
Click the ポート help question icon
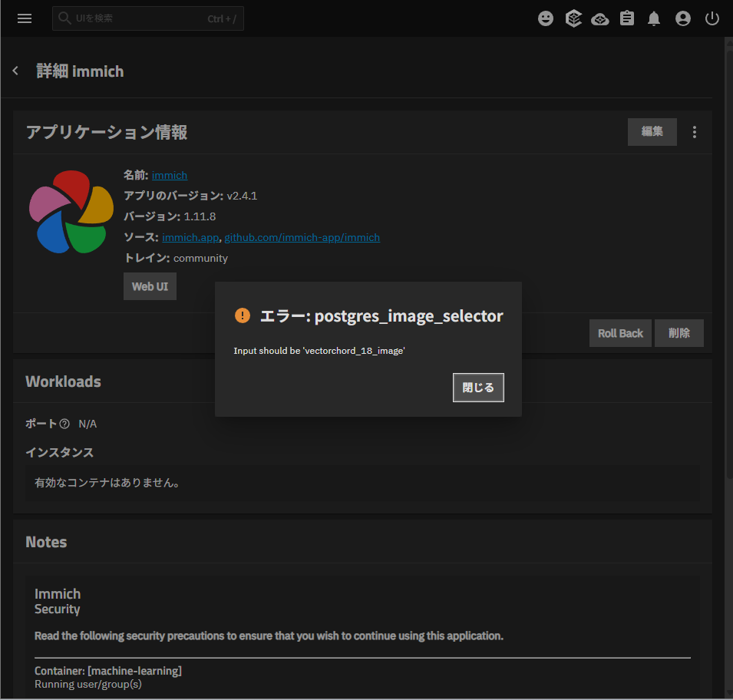[64, 424]
